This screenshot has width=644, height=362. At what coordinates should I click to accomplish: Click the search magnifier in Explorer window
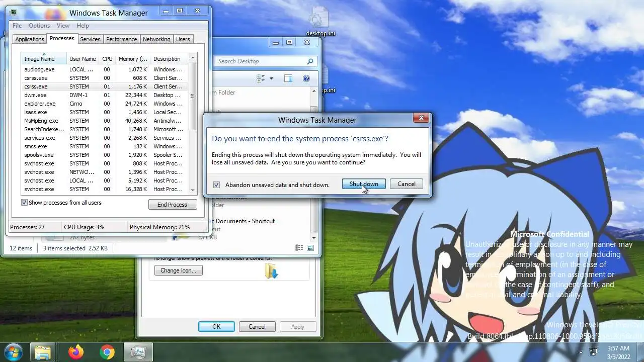(310, 61)
